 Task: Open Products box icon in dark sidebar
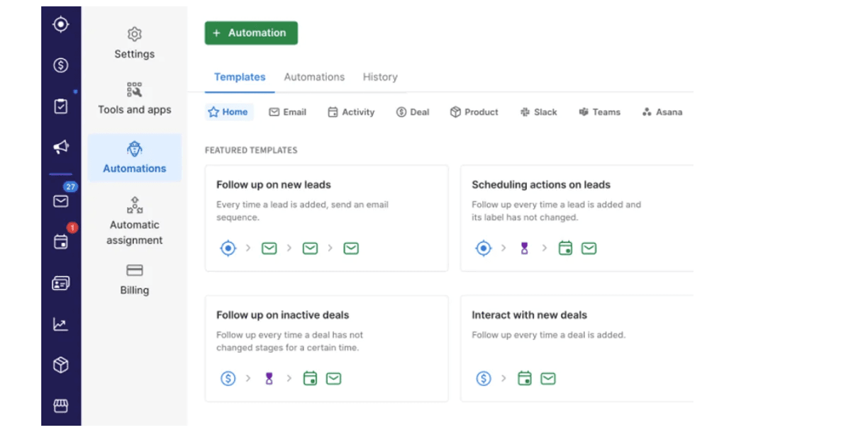click(x=61, y=365)
